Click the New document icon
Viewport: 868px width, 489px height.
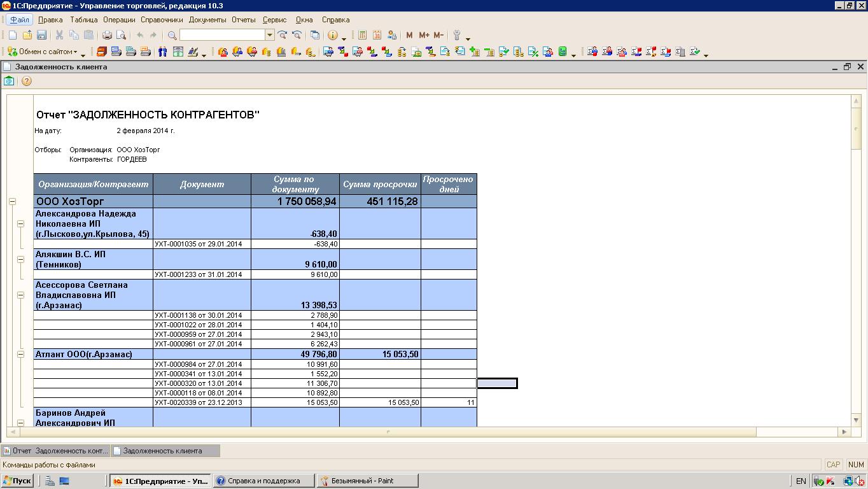pyautogui.click(x=12, y=36)
